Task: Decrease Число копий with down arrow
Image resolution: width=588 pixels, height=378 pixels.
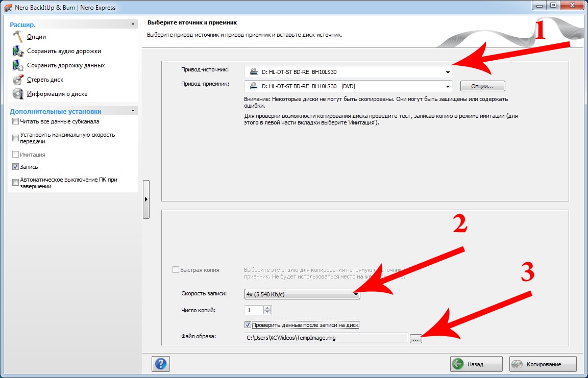Action: [x=267, y=312]
